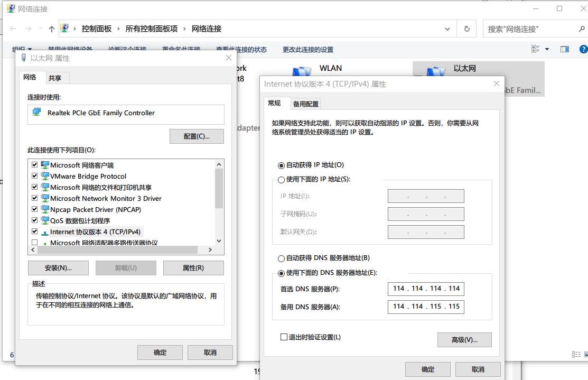The width and height of the screenshot is (588, 380).
Task: Click the protocol list scrollbar down arrow
Action: 219,240
